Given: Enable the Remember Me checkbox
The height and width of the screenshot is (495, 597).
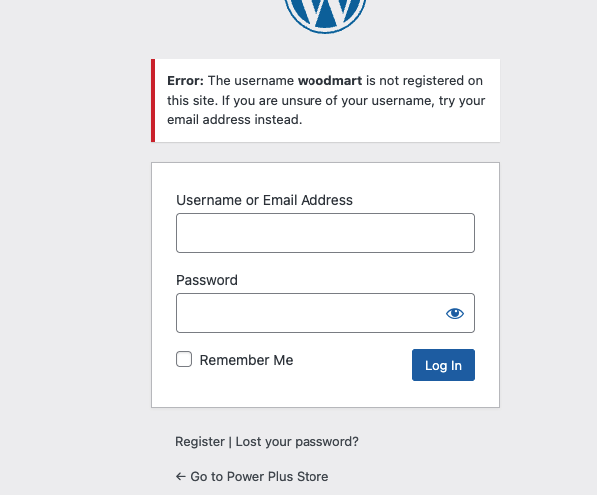Looking at the screenshot, I should pyautogui.click(x=184, y=359).
